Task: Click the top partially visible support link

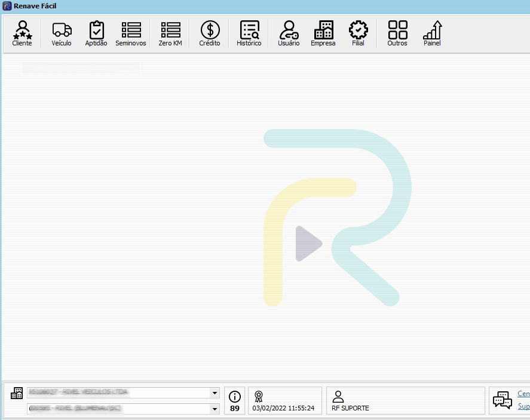Action: (x=523, y=394)
